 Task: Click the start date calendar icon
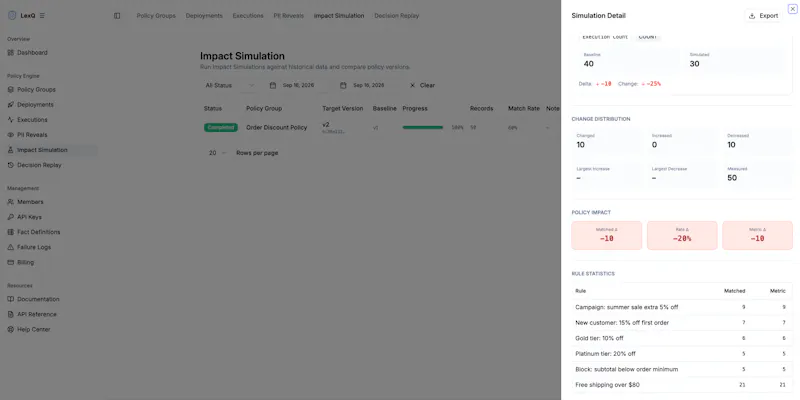(273, 85)
